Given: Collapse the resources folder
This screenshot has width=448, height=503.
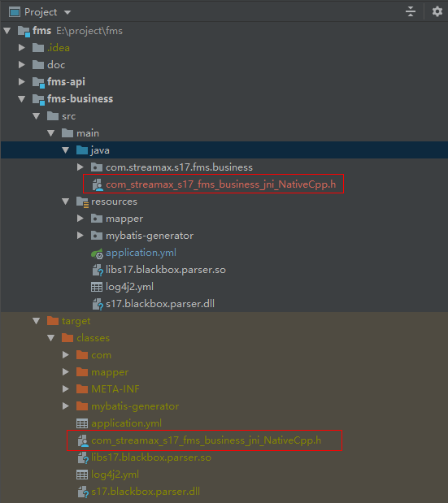Looking at the screenshot, I should coord(66,202).
